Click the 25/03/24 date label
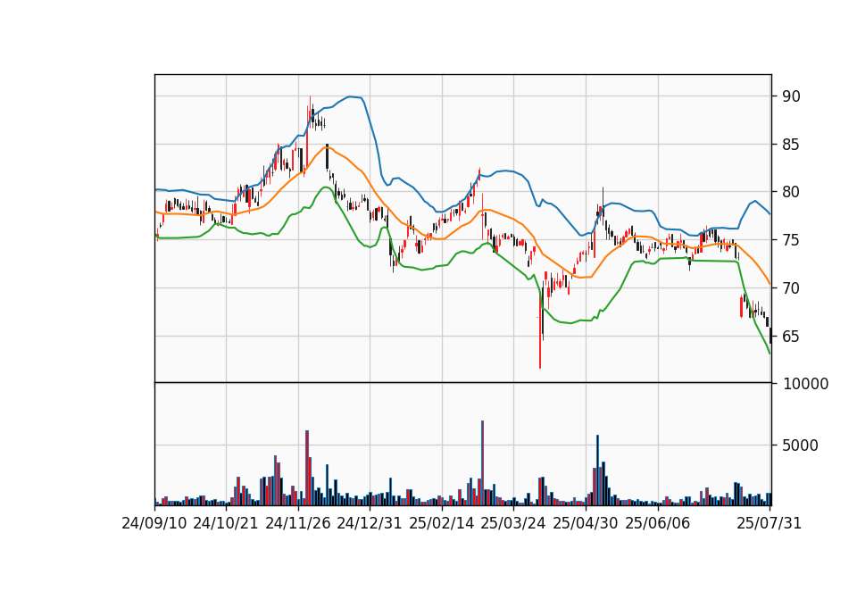 513,524
